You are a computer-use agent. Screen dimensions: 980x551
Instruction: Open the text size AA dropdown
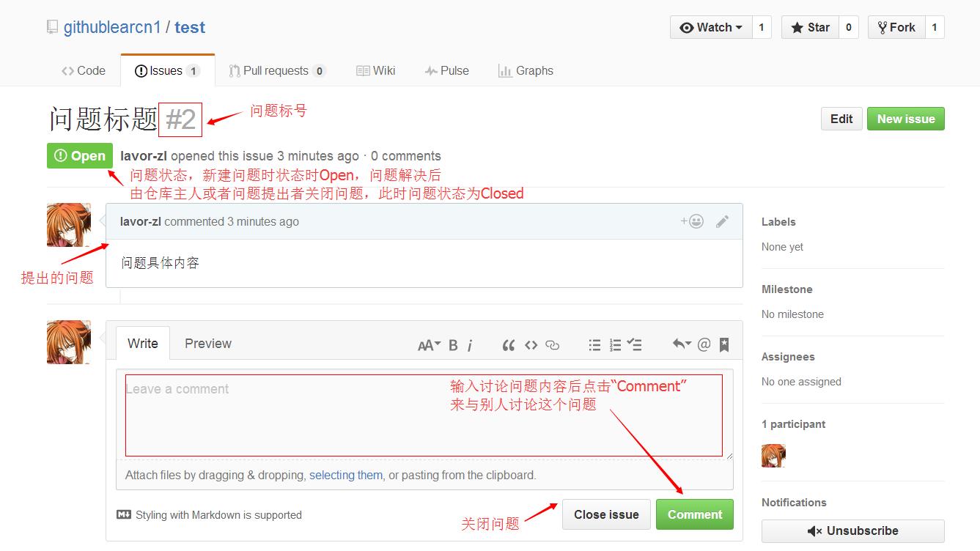(x=429, y=344)
